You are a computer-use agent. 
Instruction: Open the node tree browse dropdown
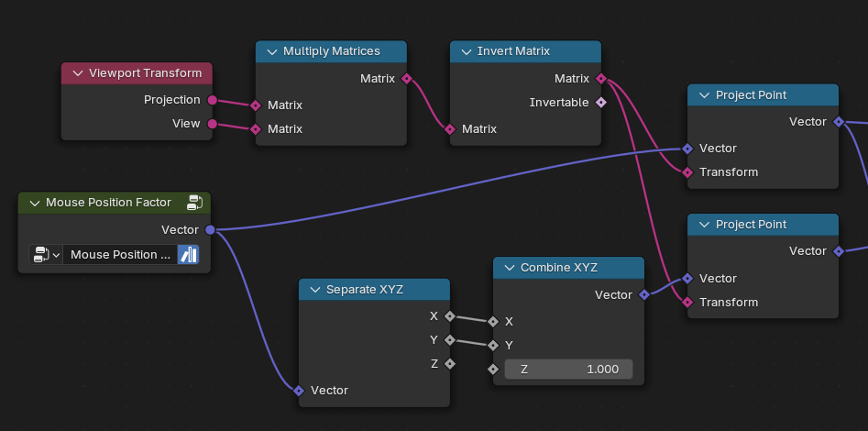click(x=46, y=255)
